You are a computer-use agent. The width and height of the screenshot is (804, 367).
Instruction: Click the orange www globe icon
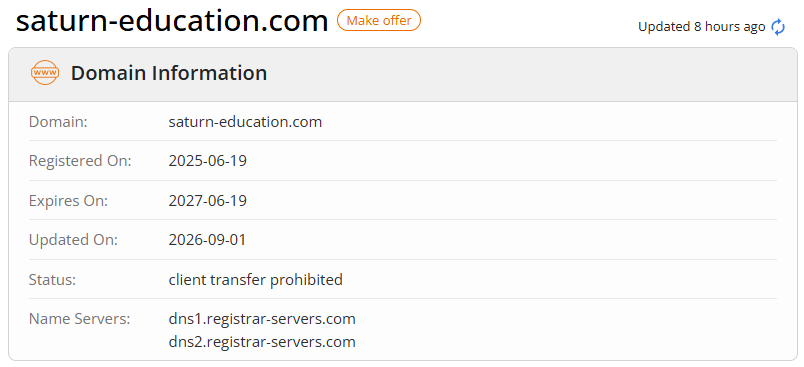click(45, 73)
